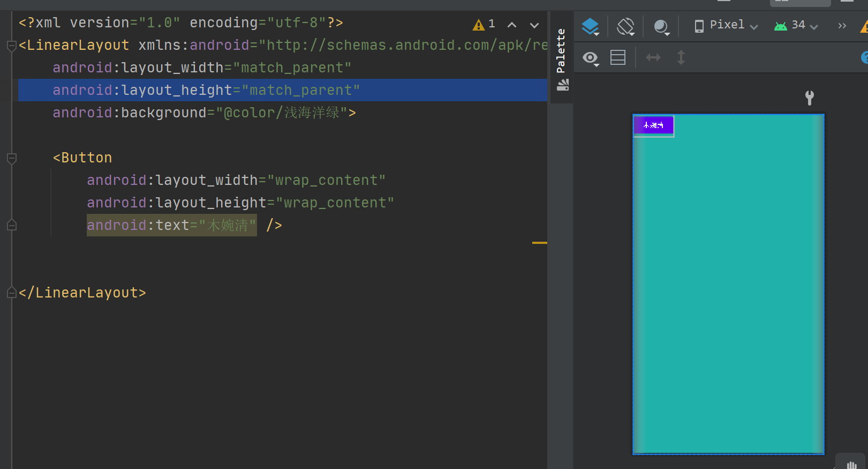Go to next highlighted error arrow
The image size is (868, 469).
[x=534, y=25]
